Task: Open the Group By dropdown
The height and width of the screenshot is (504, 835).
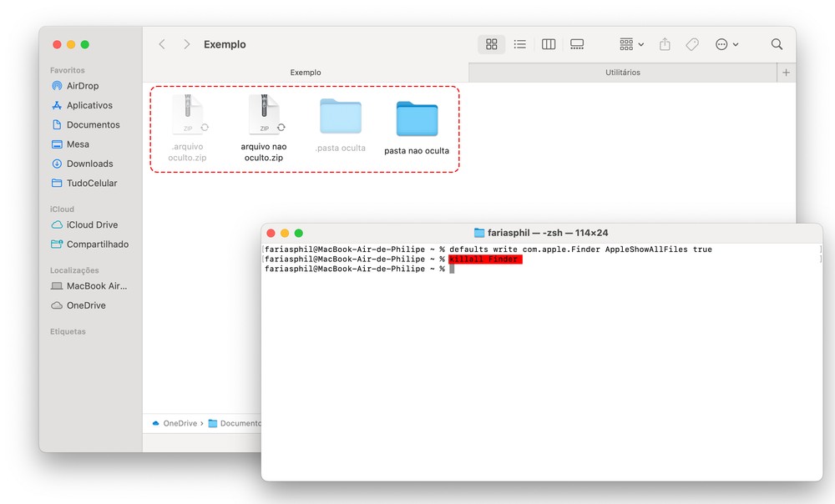Action: pos(631,44)
